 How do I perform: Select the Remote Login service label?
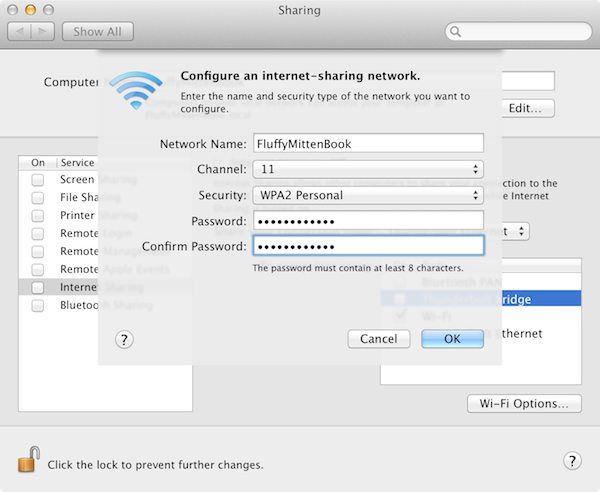[96, 233]
